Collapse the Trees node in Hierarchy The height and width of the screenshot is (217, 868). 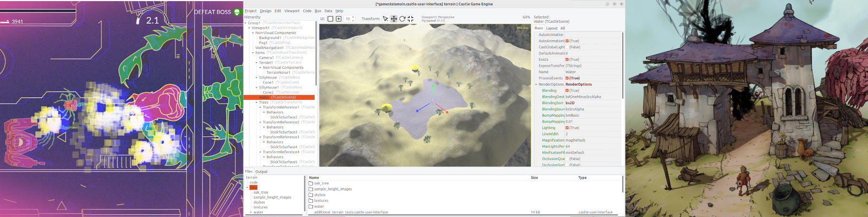point(257,102)
